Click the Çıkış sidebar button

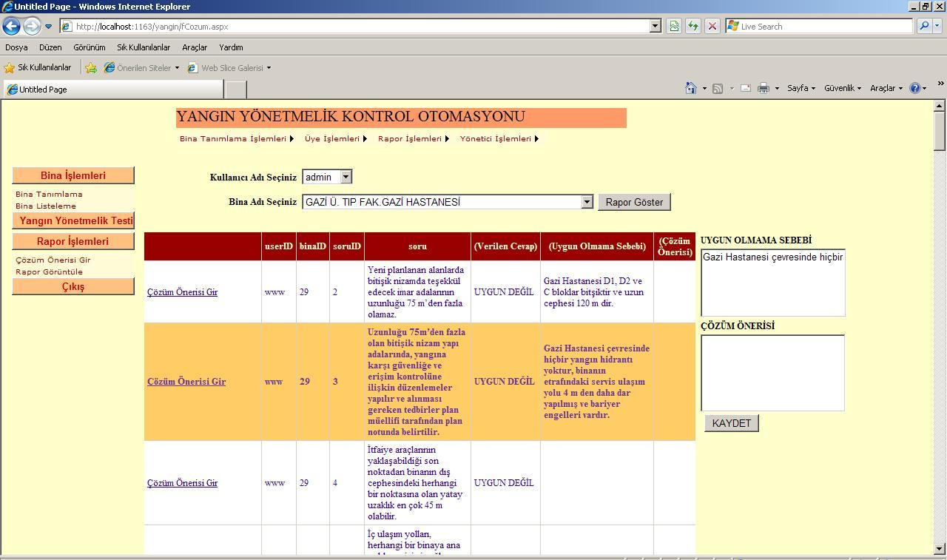pyautogui.click(x=73, y=286)
